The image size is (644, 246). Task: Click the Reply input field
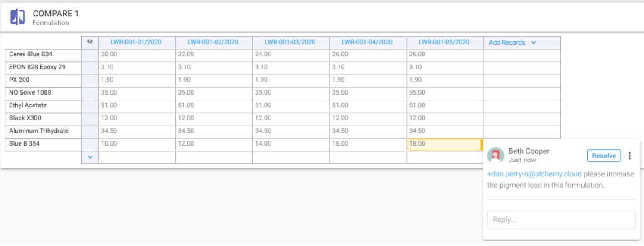click(x=561, y=220)
